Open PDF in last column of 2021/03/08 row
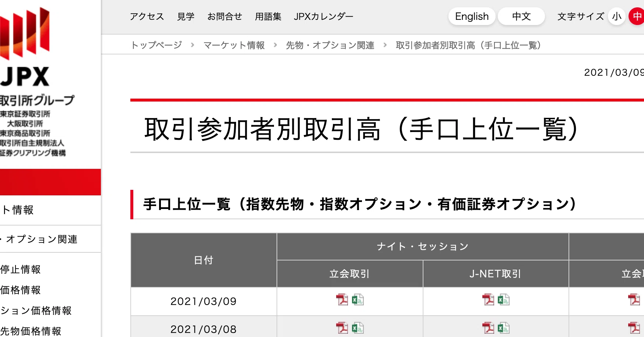The height and width of the screenshot is (337, 644). coord(634,327)
